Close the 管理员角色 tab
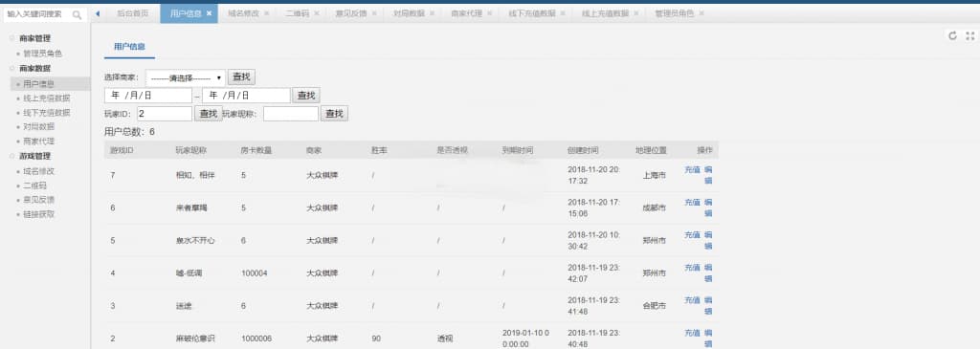Screen dimensions: 980x349 702,13
